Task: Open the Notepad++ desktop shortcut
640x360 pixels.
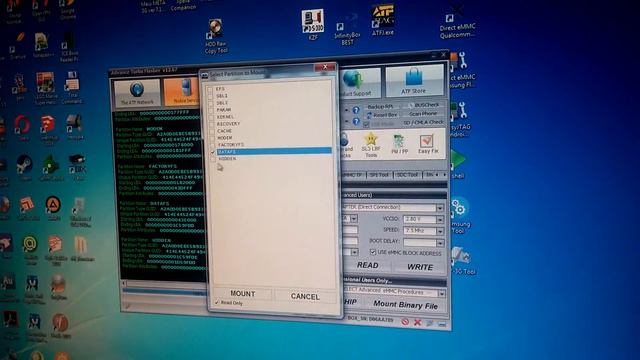Action: 42,45
